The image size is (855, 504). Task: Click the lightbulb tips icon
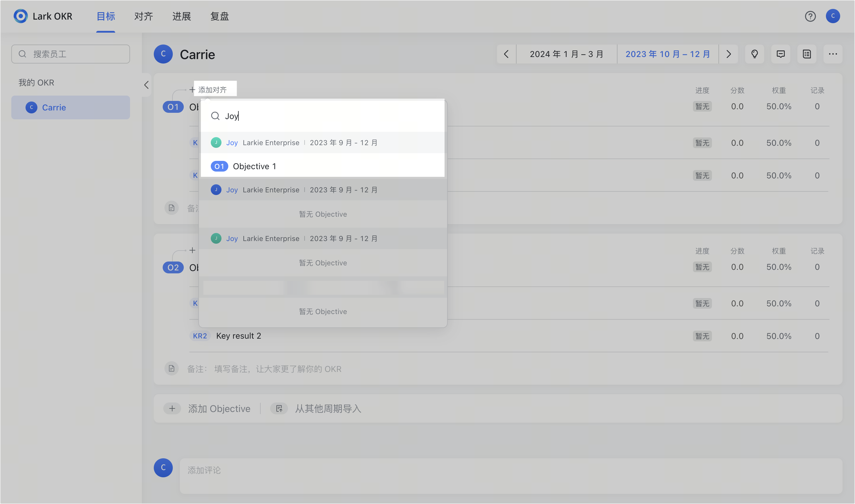pyautogui.click(x=754, y=54)
